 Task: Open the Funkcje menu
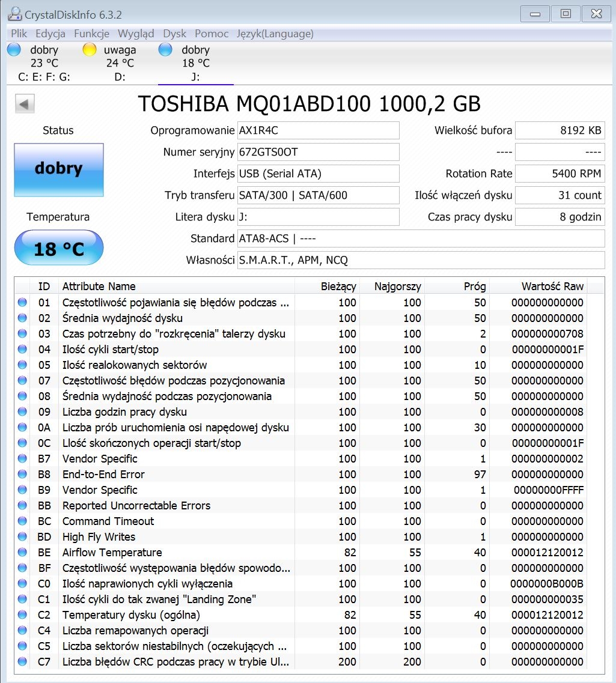91,34
